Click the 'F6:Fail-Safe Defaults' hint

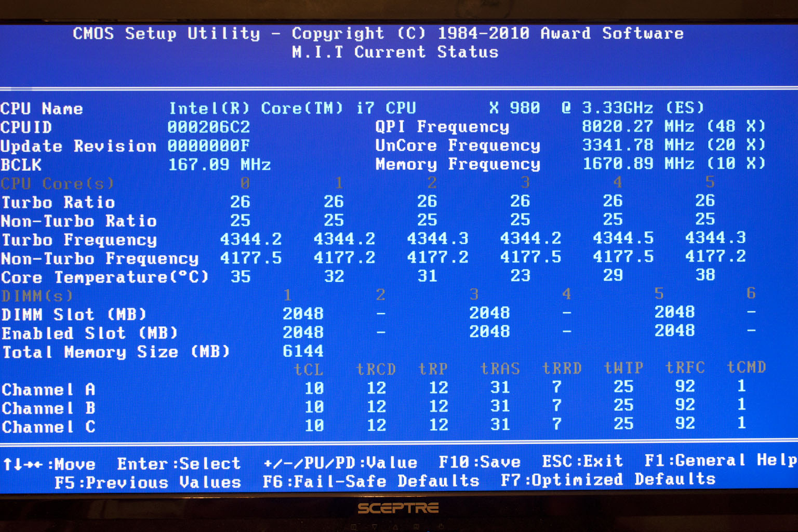(371, 482)
